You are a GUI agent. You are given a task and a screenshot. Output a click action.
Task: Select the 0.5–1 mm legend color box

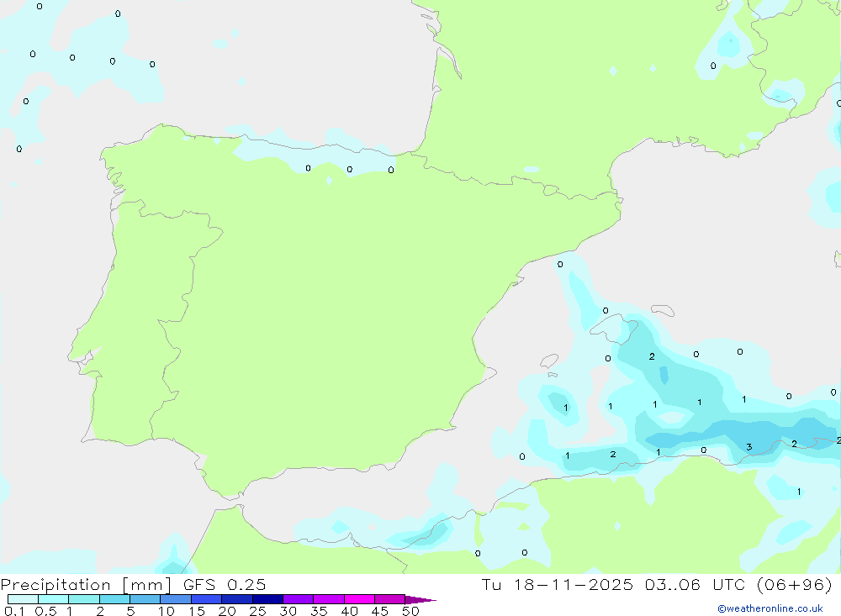(54, 599)
